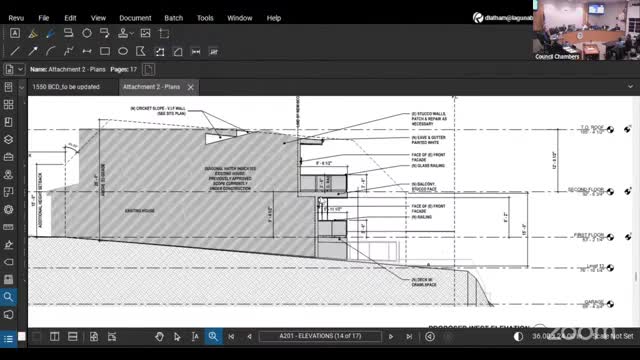Click the page copy icon beside Pages: 17

pyautogui.click(x=149, y=69)
